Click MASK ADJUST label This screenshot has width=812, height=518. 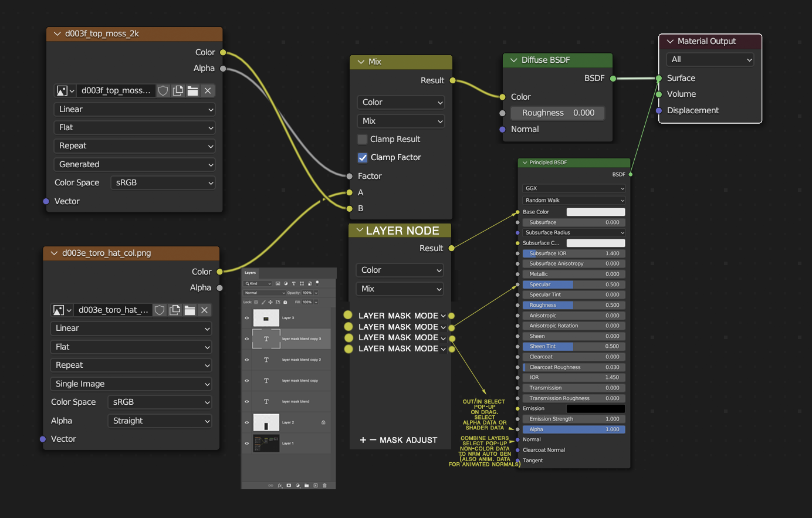pyautogui.click(x=408, y=440)
